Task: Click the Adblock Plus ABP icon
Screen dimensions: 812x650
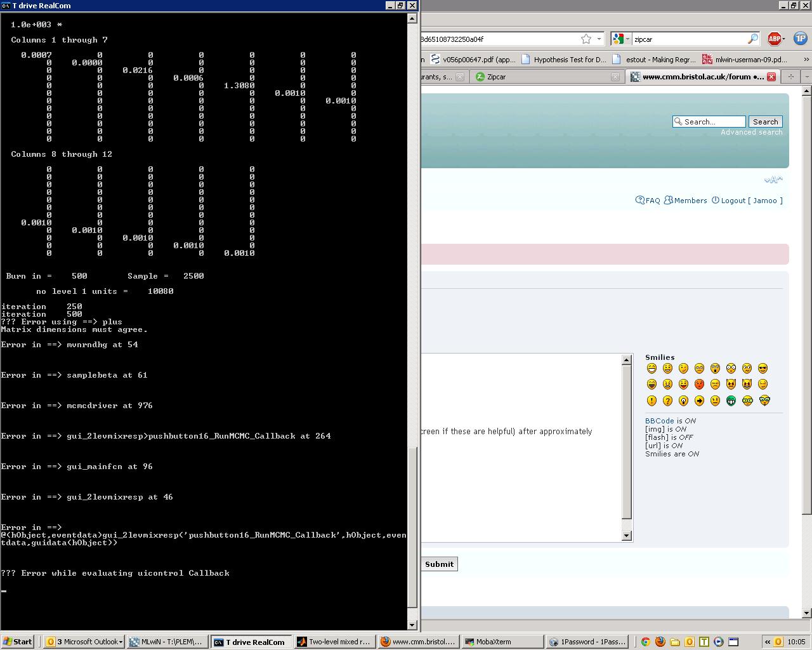Action: point(775,39)
